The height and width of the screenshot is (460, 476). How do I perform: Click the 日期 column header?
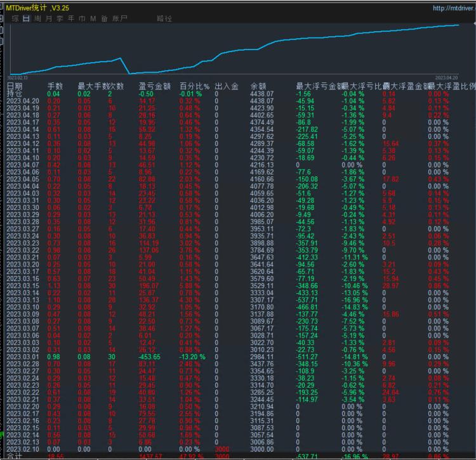pos(15,86)
